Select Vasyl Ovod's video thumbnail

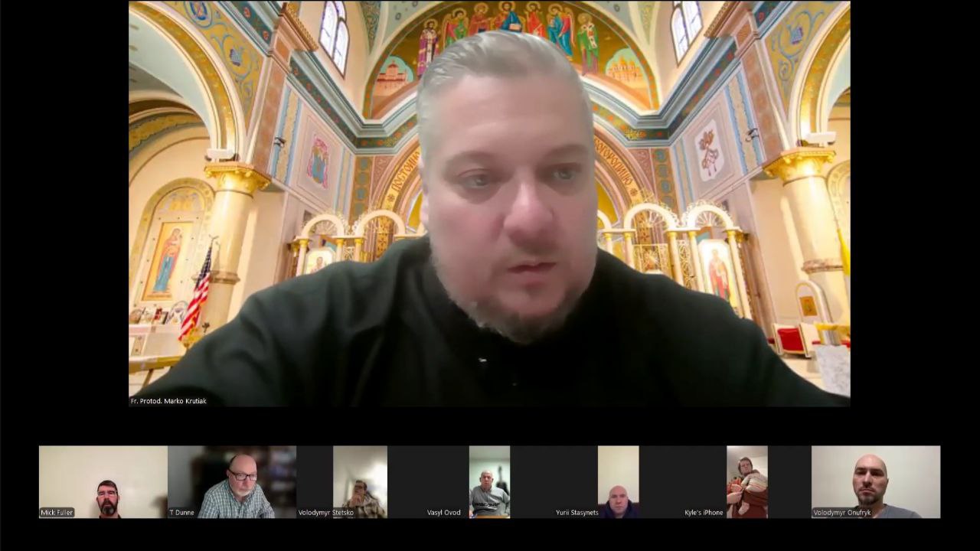pos(489,481)
